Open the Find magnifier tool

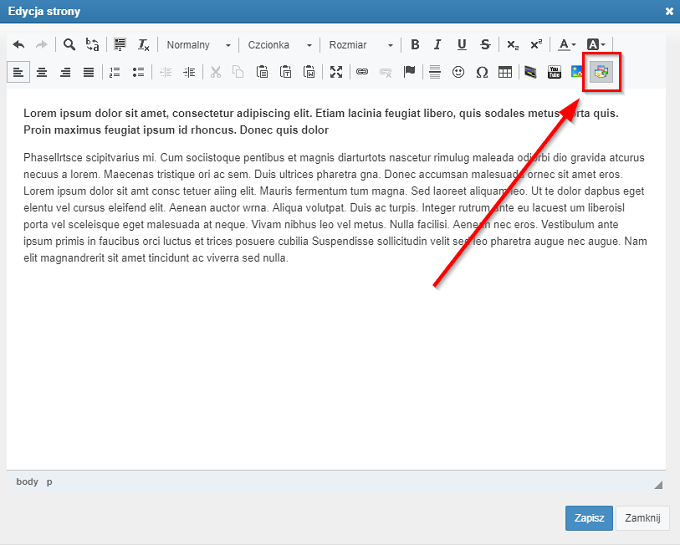pyautogui.click(x=69, y=45)
